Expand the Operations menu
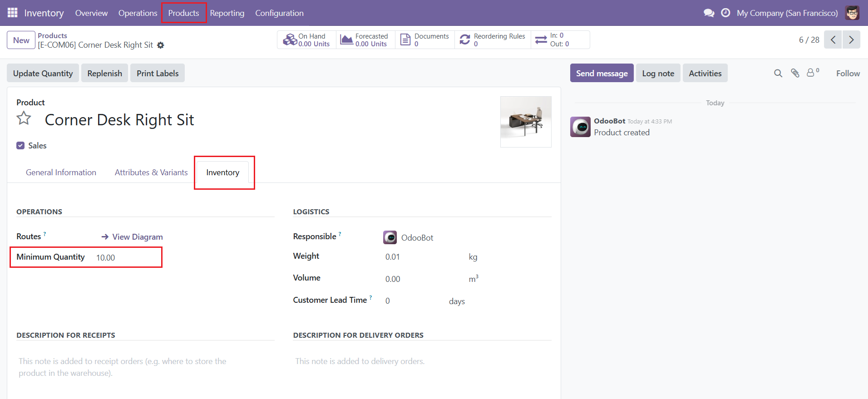This screenshot has width=868, height=399. coord(138,13)
